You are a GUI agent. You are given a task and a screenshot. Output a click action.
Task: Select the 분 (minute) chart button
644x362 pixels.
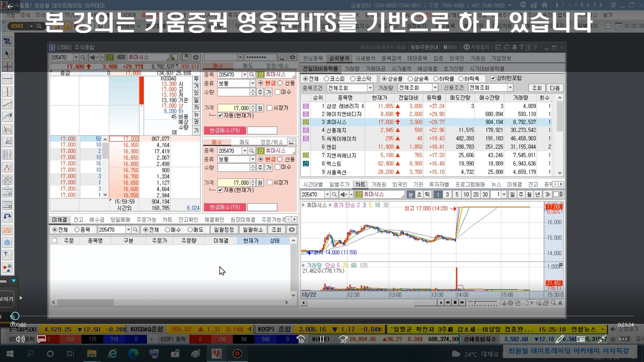[411, 195]
